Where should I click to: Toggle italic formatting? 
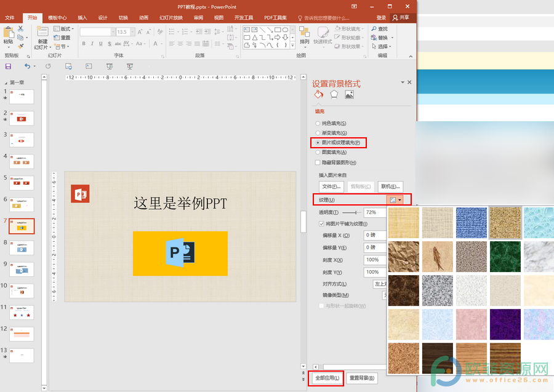pos(92,44)
